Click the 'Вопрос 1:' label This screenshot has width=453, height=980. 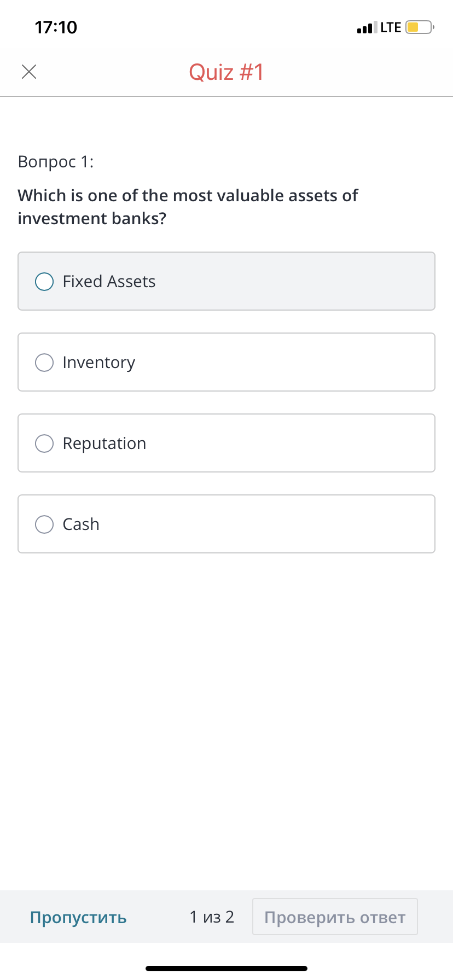coord(56,162)
